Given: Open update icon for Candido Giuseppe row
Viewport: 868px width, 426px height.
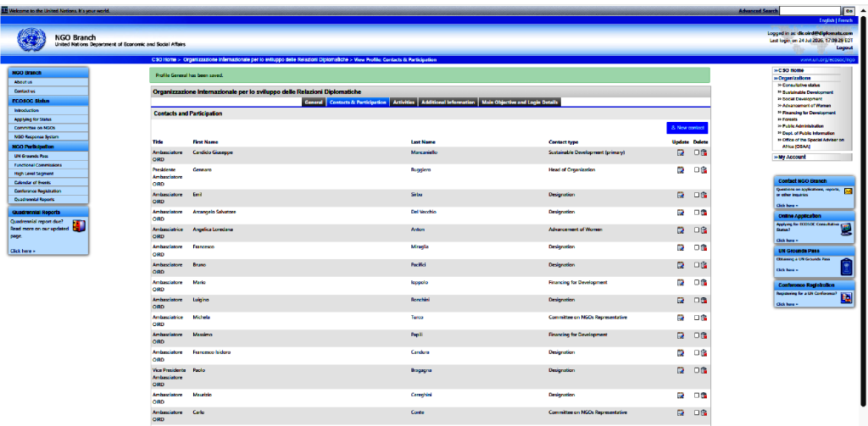Looking at the screenshot, I should coord(681,152).
